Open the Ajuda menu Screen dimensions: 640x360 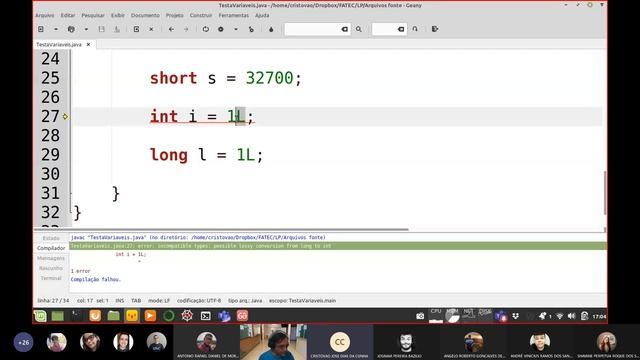(262, 16)
